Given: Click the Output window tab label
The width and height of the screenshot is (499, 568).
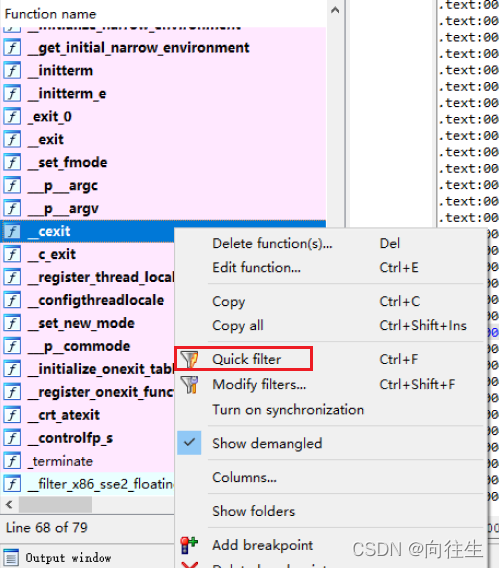Looking at the screenshot, I should point(68,558).
